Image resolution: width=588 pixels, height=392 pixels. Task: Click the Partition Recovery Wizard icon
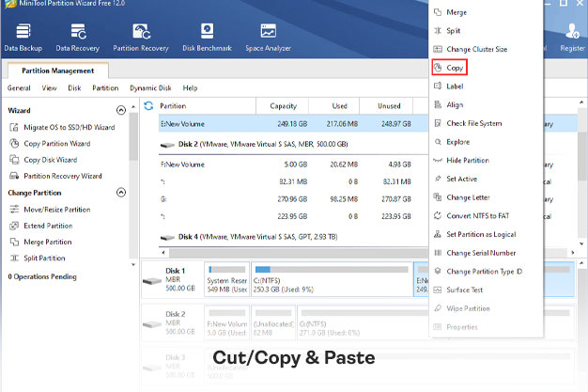[14, 176]
